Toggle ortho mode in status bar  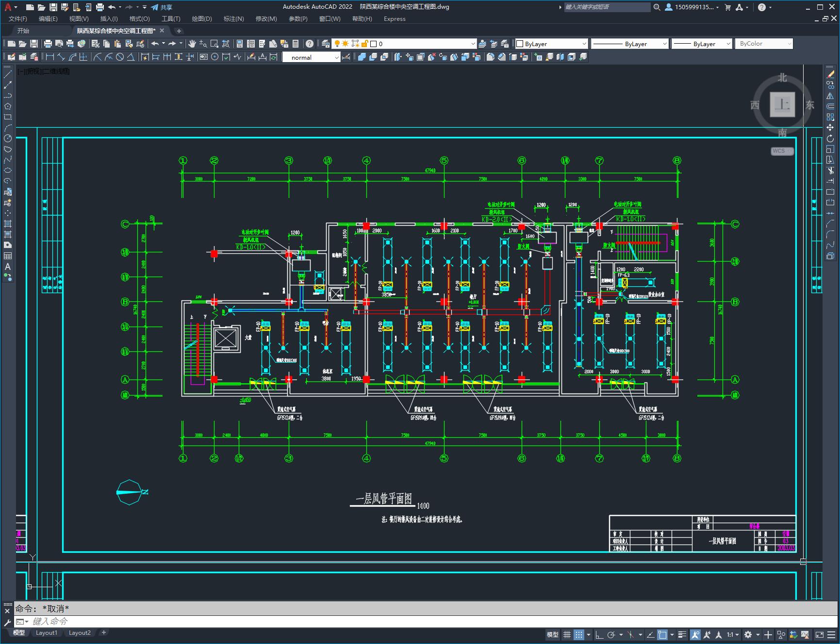[x=599, y=634]
